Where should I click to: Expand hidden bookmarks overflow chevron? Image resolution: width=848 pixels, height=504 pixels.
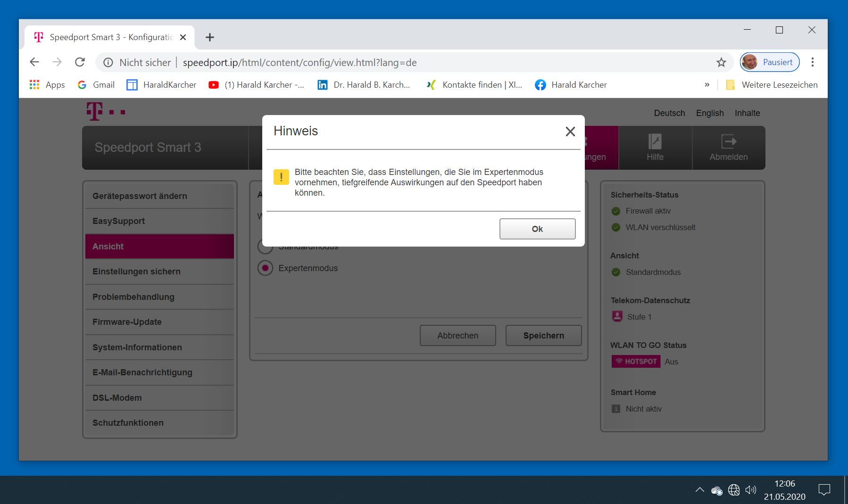(707, 85)
